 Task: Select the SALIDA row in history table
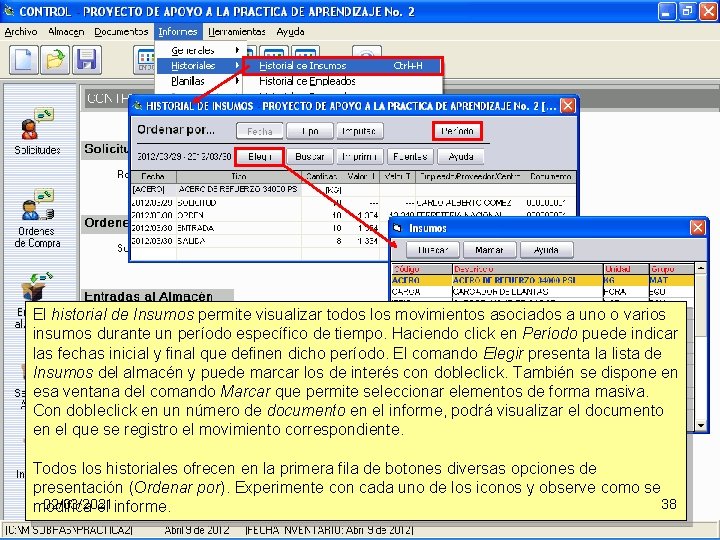coord(259,241)
